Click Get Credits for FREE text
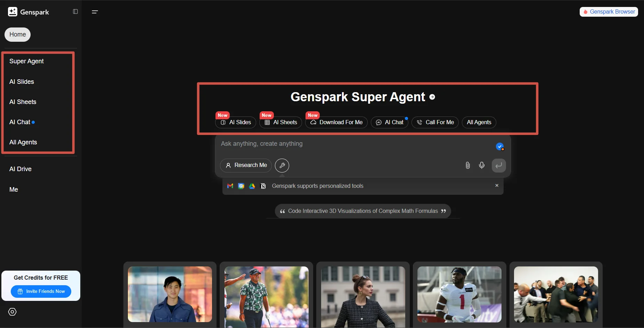Image resolution: width=644 pixels, height=328 pixels. (41, 278)
